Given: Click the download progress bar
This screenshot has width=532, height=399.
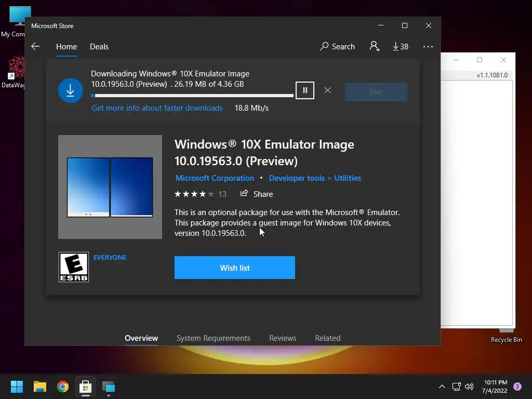Looking at the screenshot, I should coord(192,96).
